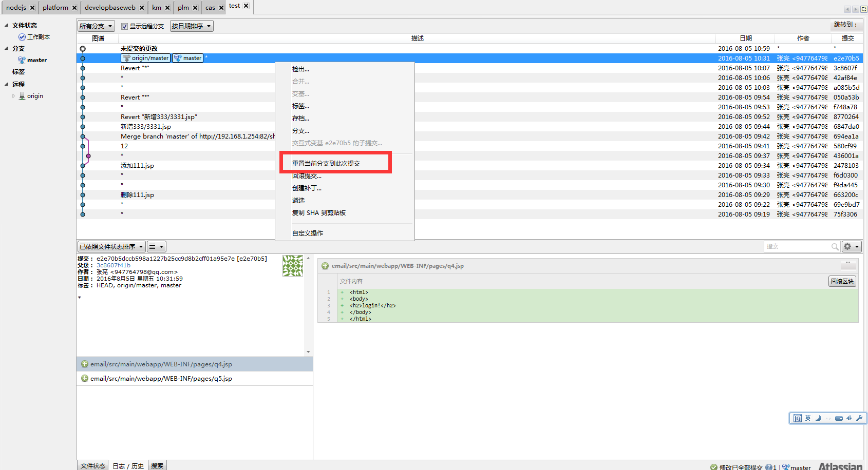Click the 回滚区块 button

pos(842,281)
